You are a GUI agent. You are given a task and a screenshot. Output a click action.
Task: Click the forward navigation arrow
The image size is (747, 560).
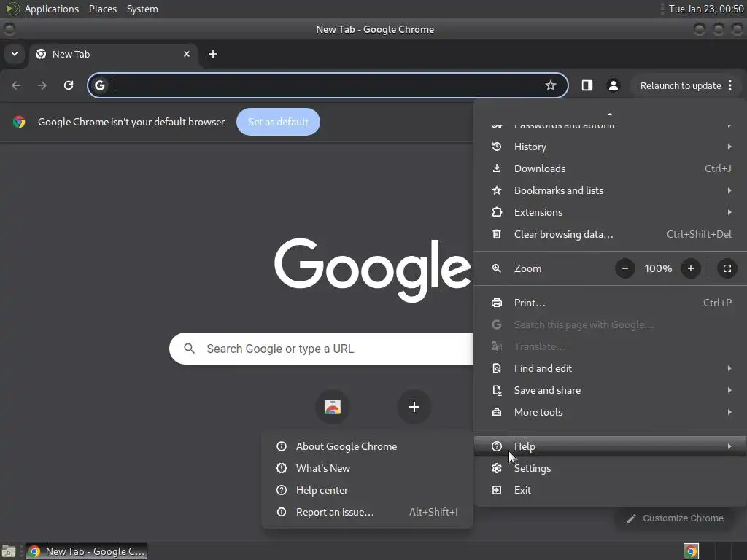tap(42, 85)
